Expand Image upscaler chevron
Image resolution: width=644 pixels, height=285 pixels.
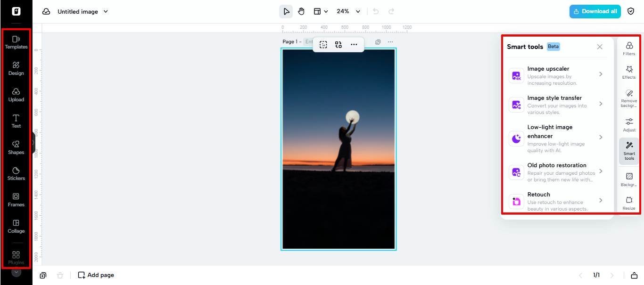tap(601, 74)
